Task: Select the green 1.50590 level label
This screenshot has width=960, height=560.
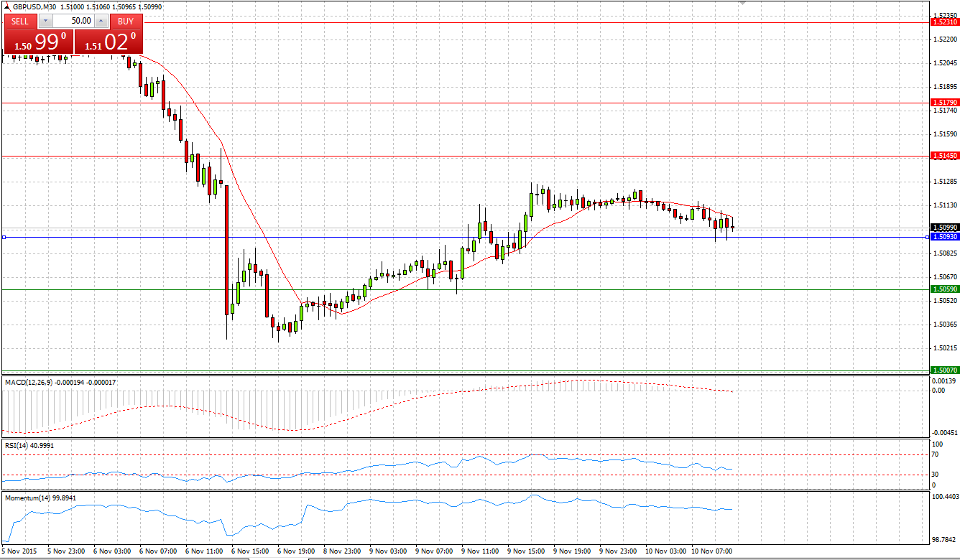Action: [944, 289]
